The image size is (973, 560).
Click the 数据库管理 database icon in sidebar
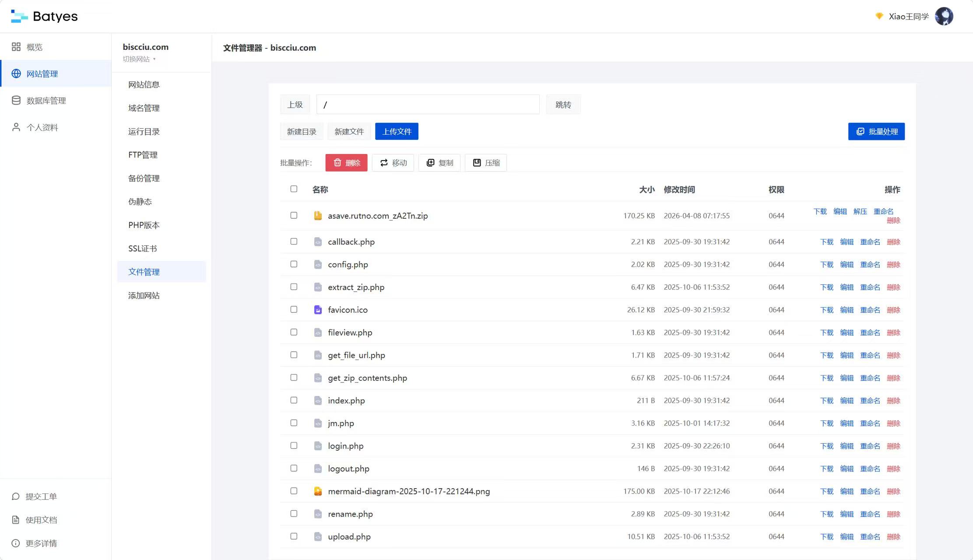point(16,100)
